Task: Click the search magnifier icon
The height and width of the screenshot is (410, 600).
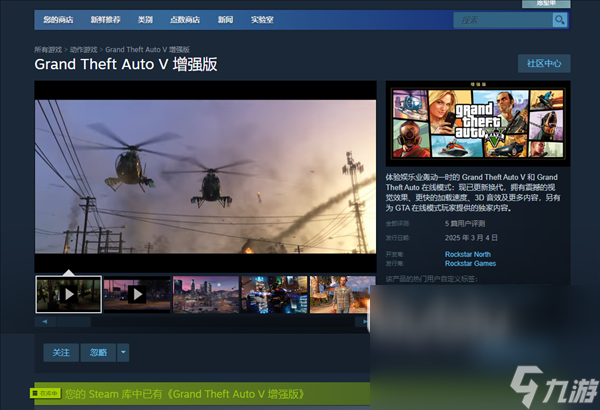Action: pyautogui.click(x=559, y=20)
